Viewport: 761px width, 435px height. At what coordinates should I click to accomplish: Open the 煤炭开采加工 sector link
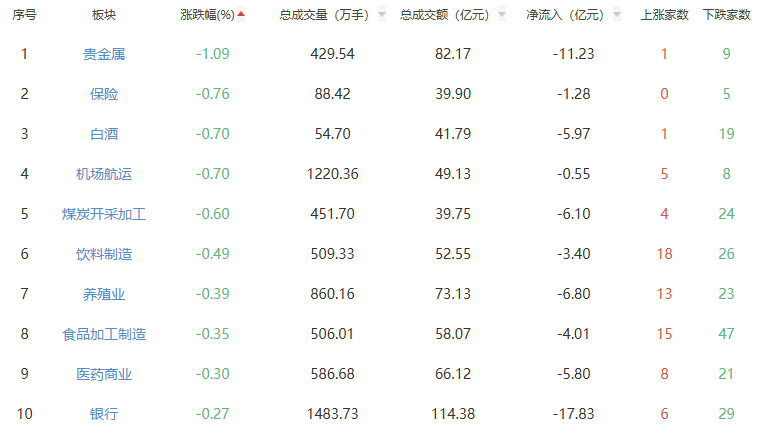(x=104, y=214)
